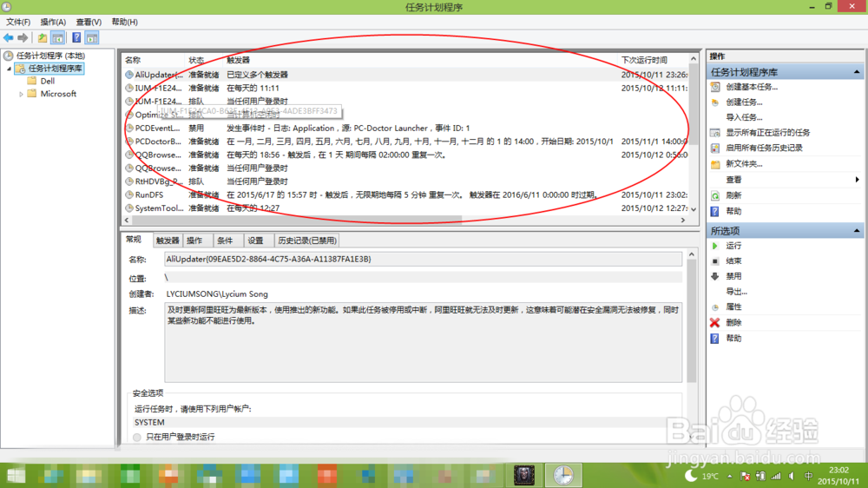Click the help icon under 所选项 section
The height and width of the screenshot is (488, 868).
click(714, 339)
